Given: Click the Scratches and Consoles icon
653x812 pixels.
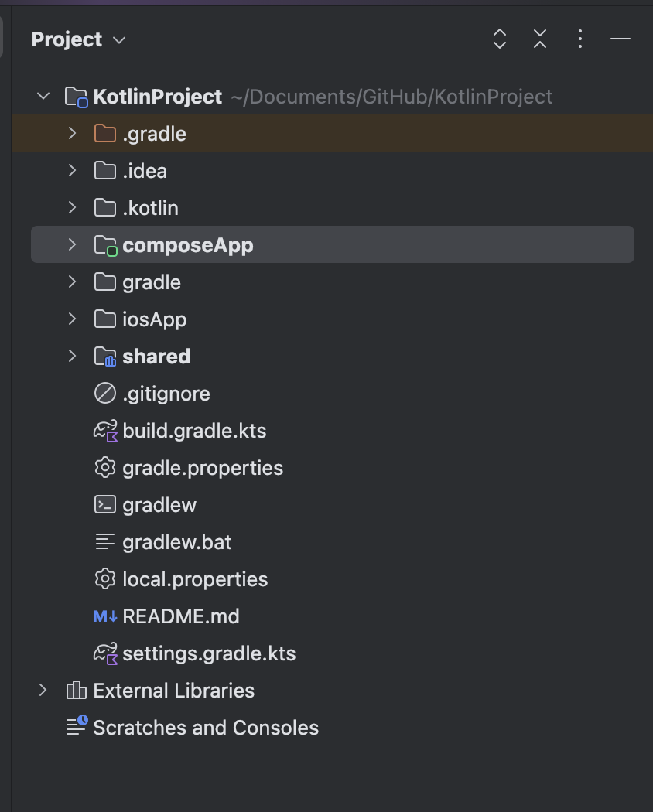Looking at the screenshot, I should [76, 728].
